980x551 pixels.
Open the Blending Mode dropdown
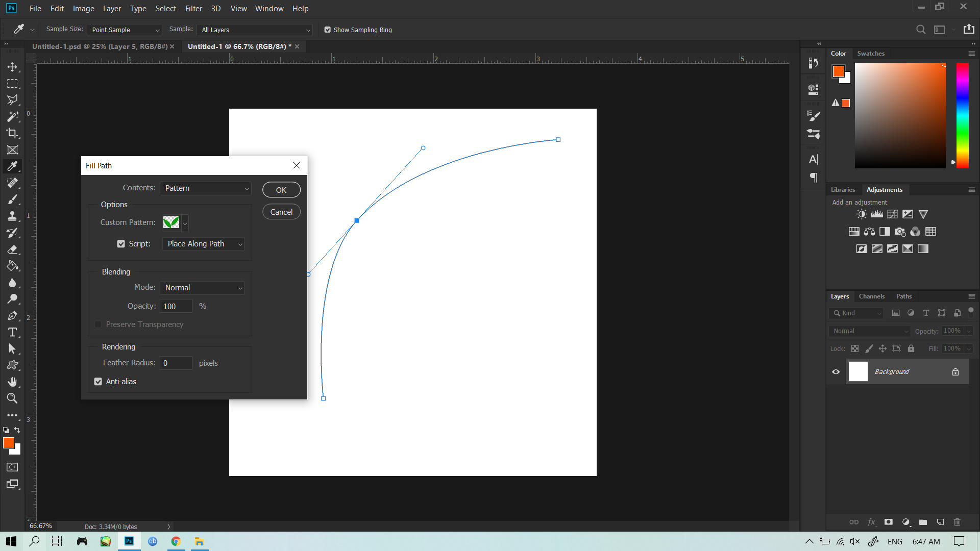(202, 287)
